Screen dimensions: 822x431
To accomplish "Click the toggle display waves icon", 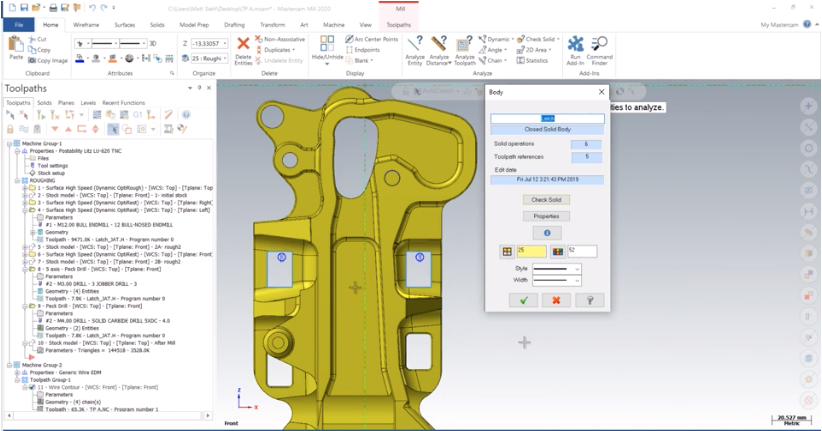I will pyautogui.click(x=24, y=129).
